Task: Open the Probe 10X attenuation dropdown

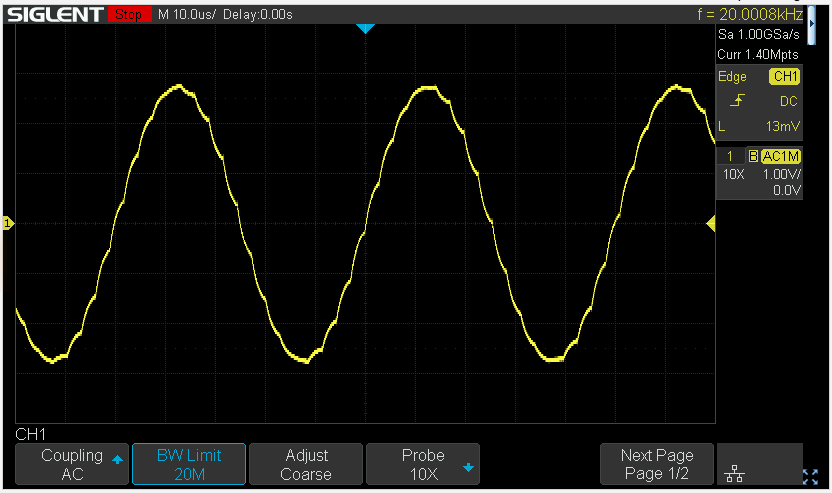Action: pos(423,464)
